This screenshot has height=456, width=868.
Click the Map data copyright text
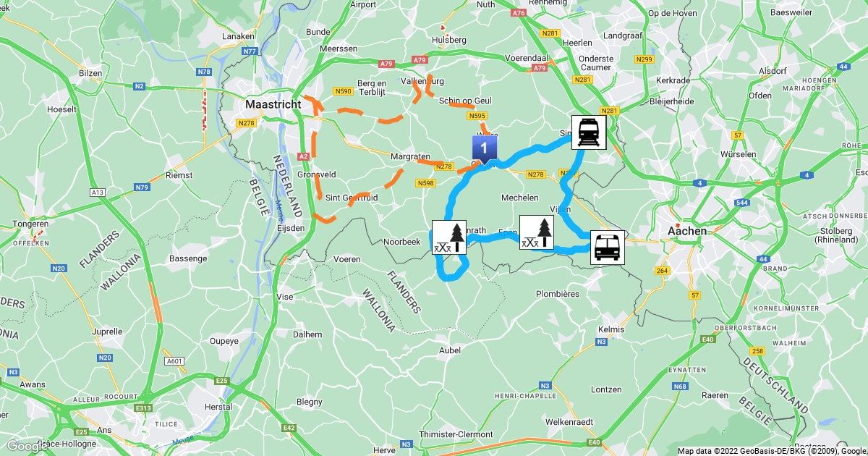[x=771, y=451]
